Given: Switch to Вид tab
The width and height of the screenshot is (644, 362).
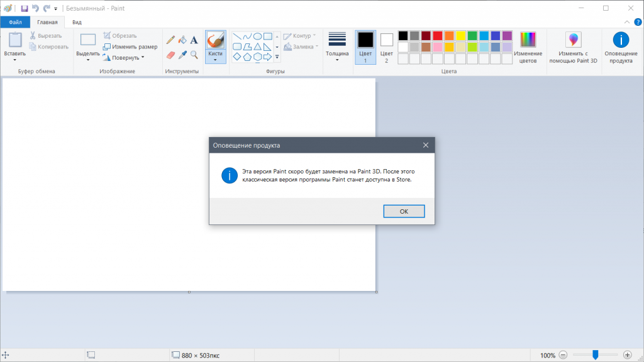Looking at the screenshot, I should point(77,22).
